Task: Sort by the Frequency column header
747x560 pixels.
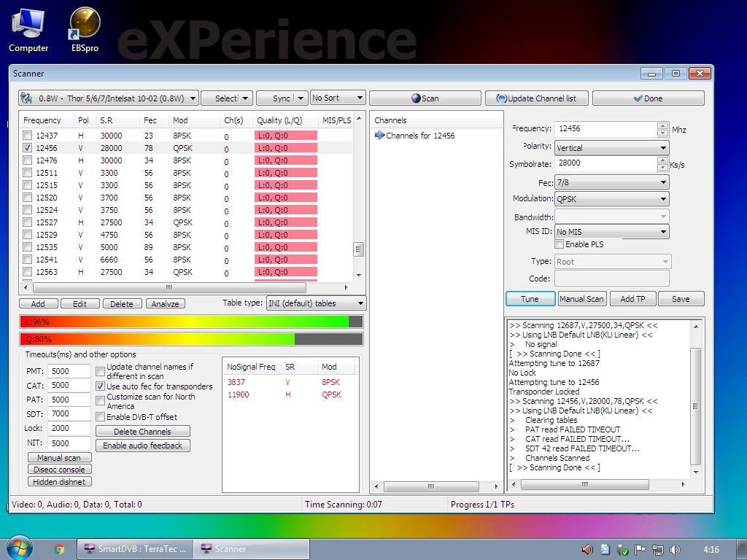Action: (47, 120)
